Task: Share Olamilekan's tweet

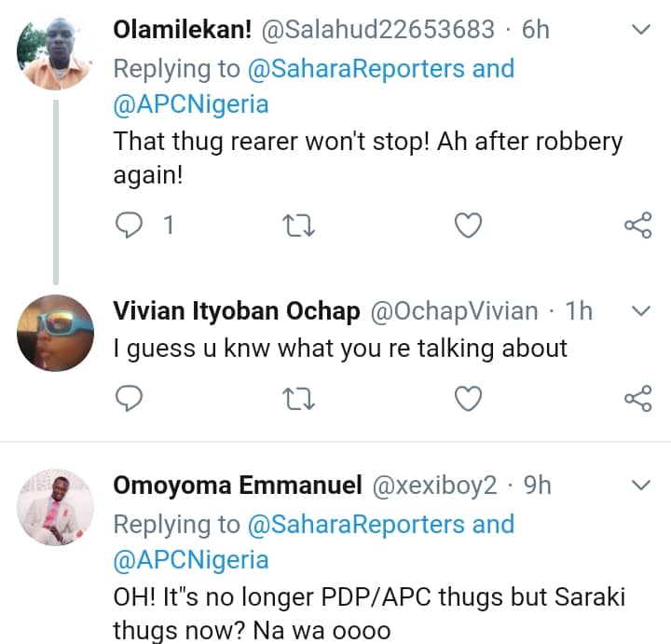Action: pos(637,225)
